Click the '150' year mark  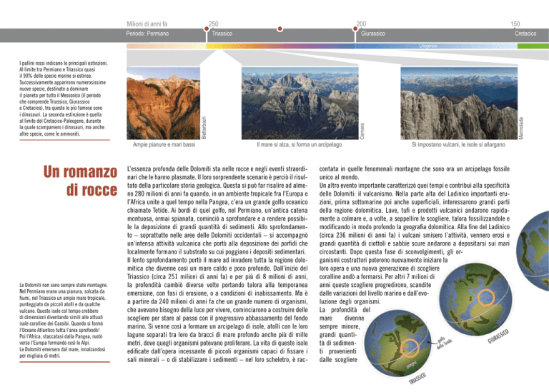pos(515,24)
